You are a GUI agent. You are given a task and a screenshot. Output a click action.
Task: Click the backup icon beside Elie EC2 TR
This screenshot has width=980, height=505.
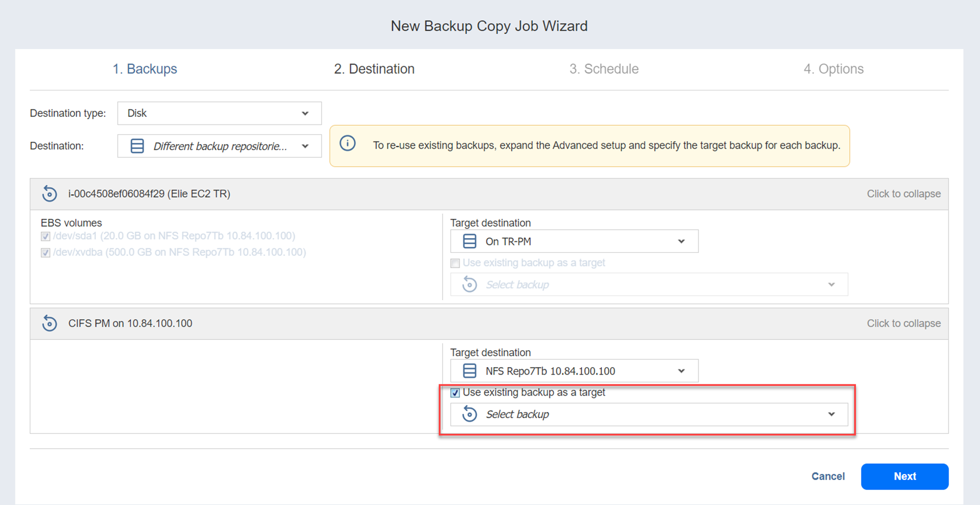tap(50, 194)
